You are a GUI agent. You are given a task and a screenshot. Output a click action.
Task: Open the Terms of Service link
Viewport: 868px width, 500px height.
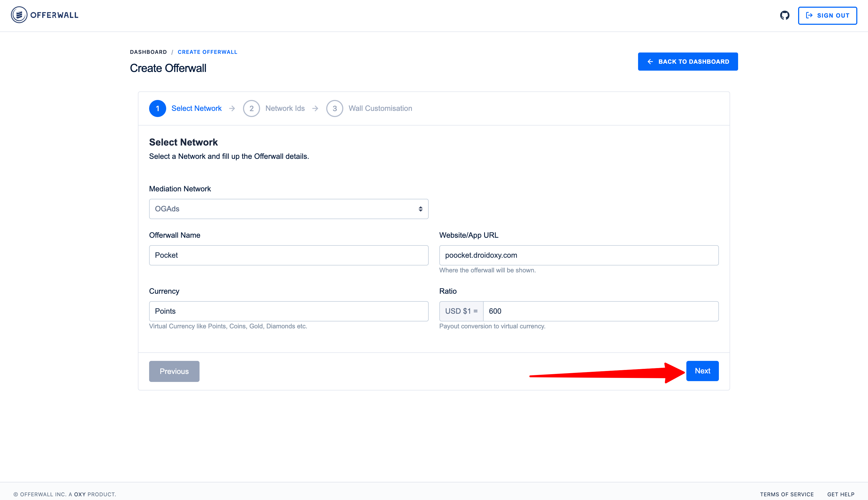pyautogui.click(x=787, y=494)
